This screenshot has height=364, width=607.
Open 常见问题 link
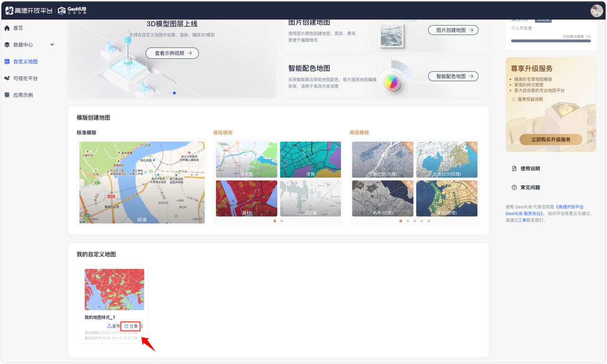(530, 188)
